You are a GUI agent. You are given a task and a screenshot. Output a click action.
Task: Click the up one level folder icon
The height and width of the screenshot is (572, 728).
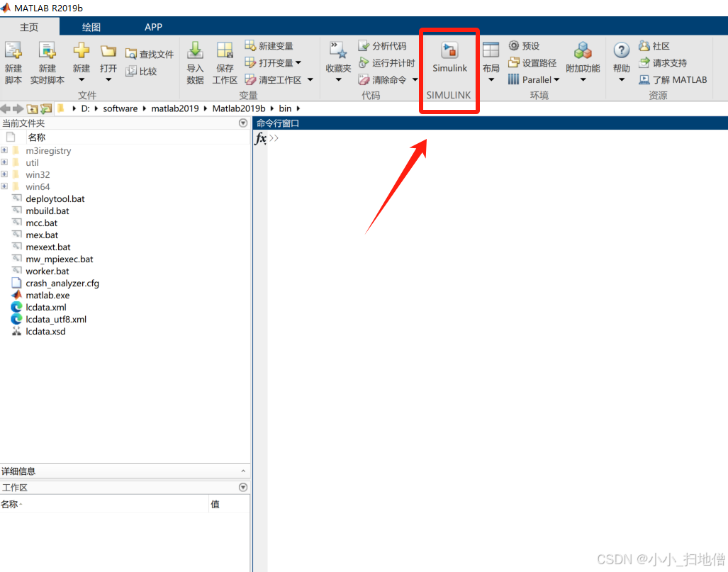click(x=32, y=108)
